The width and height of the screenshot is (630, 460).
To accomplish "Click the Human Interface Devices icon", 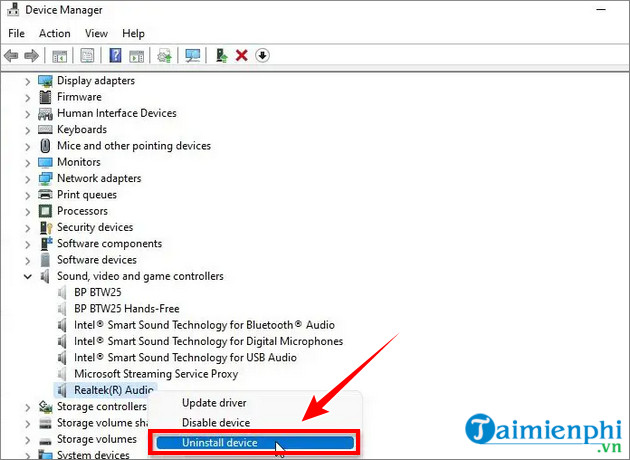I will [45, 113].
